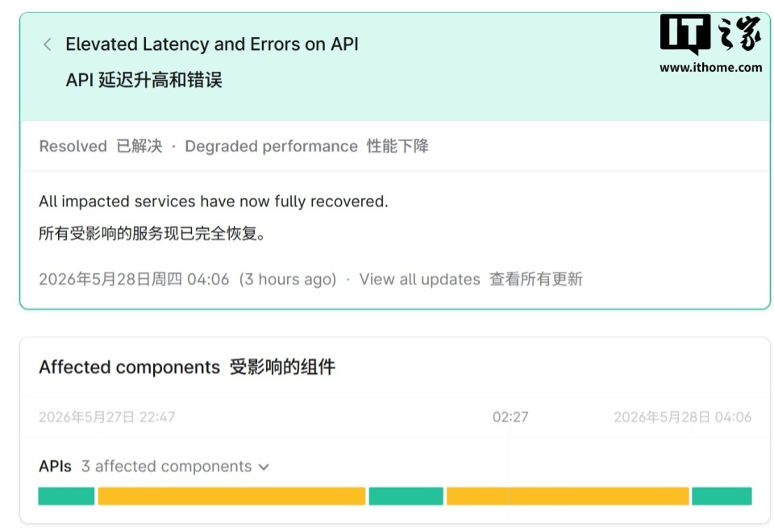Click the 'Affected components 受影响的组件' heading

pyautogui.click(x=187, y=368)
